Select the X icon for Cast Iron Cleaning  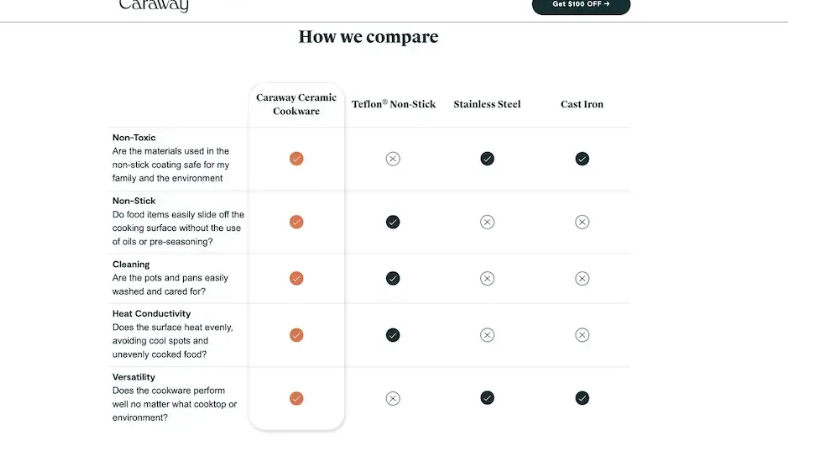click(x=582, y=278)
